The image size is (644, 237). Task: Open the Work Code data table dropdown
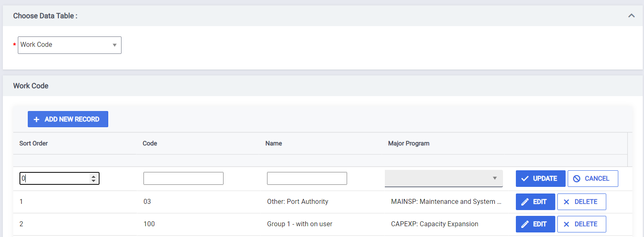(x=70, y=45)
